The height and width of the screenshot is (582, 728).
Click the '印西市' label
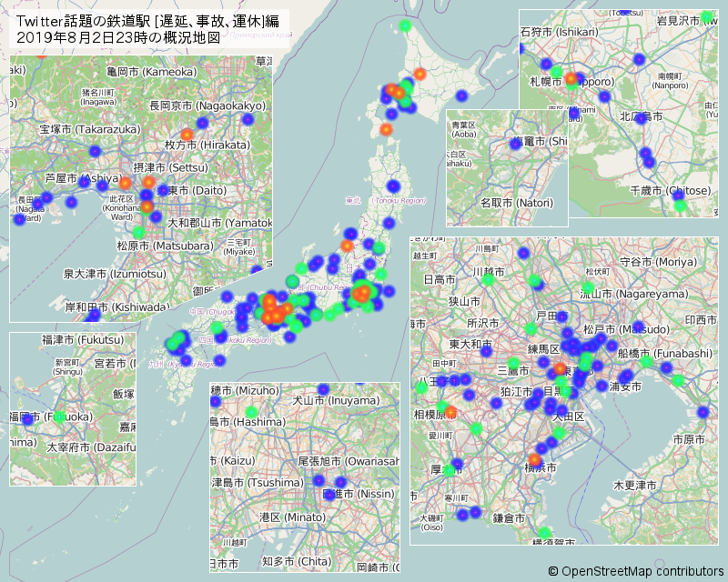pos(701,320)
